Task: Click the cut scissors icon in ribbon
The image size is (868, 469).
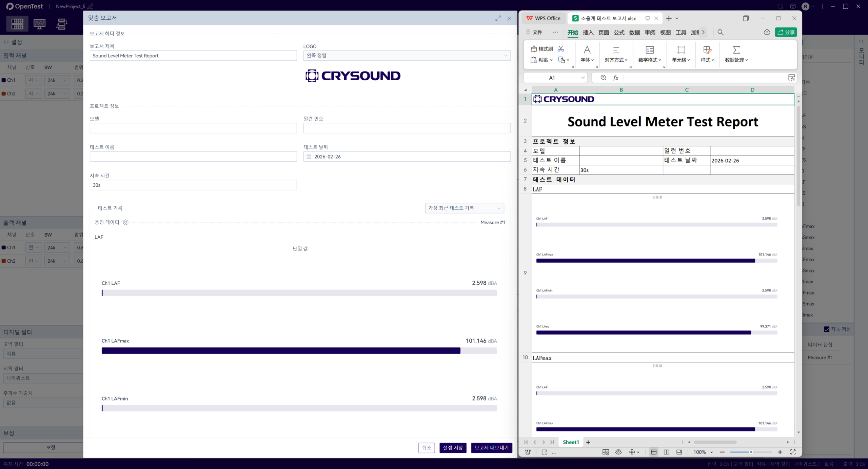Action: tap(561, 49)
